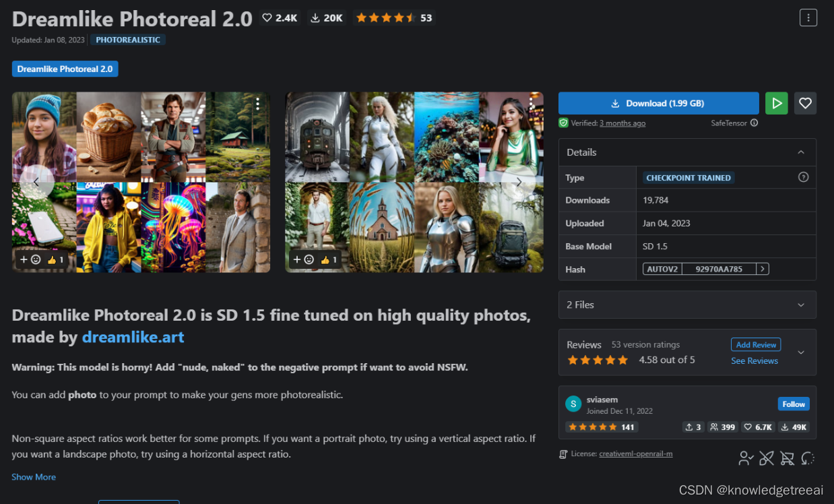The image size is (834, 504).
Task: Click the downloads value 19,784
Action: 654,200
